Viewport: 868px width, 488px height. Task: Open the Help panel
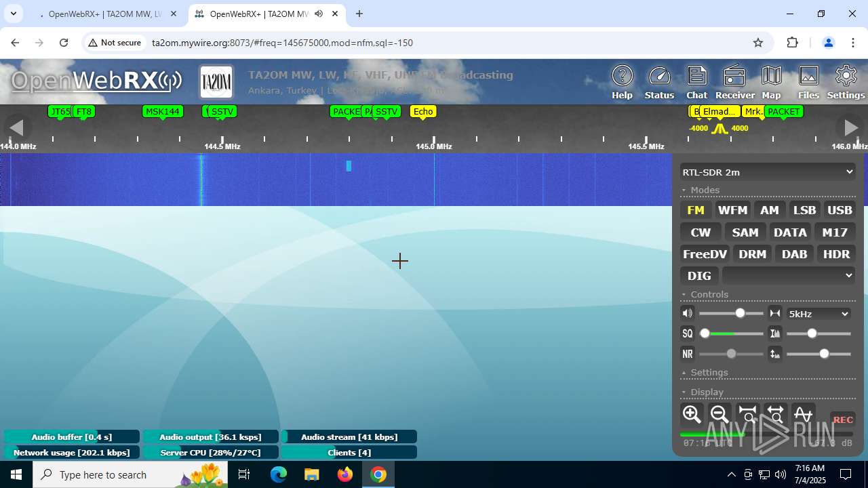(x=622, y=83)
